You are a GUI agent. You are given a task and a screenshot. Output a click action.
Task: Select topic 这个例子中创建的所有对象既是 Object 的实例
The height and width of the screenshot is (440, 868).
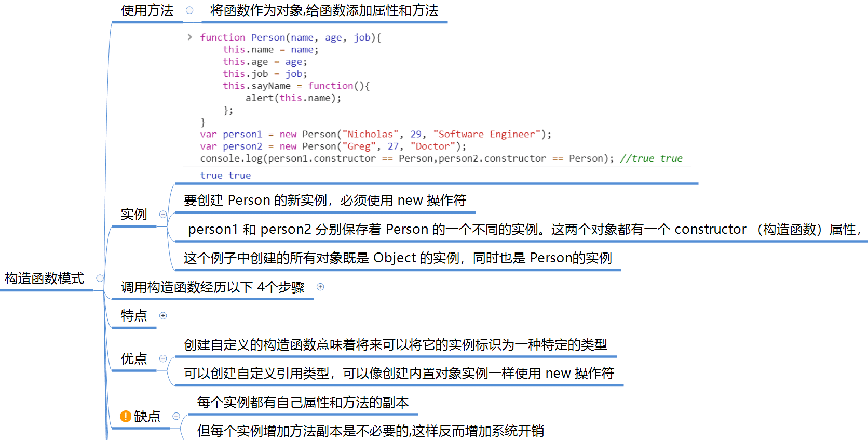[x=398, y=258]
